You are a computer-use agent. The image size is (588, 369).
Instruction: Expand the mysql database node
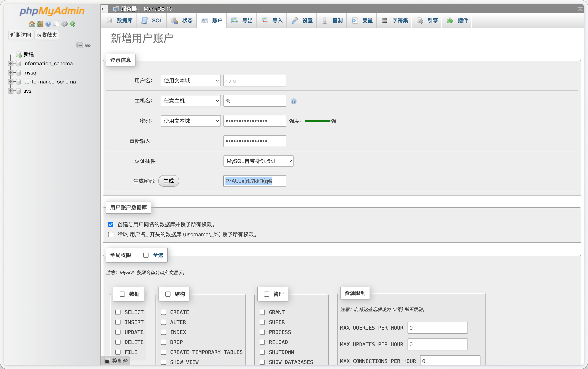(x=11, y=73)
